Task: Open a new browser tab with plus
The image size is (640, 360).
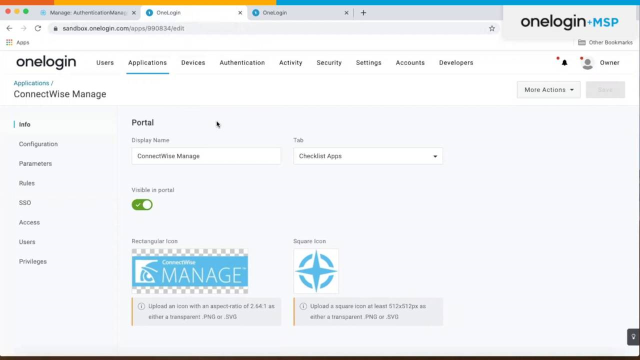Action: click(363, 13)
